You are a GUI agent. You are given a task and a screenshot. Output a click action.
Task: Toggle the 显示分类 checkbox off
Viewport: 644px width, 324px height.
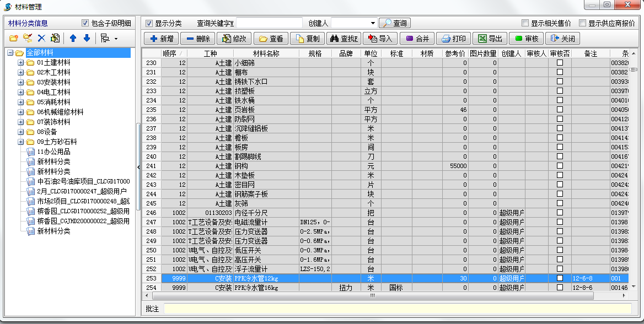149,23
